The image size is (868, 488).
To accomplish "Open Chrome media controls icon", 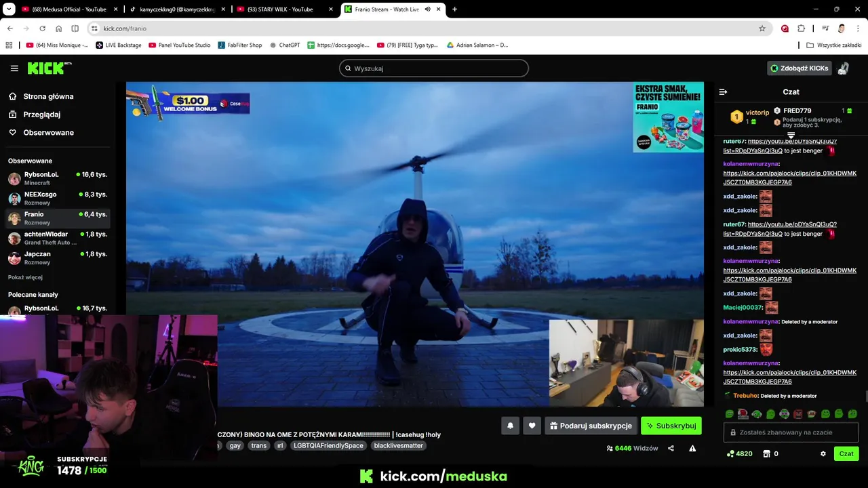I will click(x=825, y=28).
